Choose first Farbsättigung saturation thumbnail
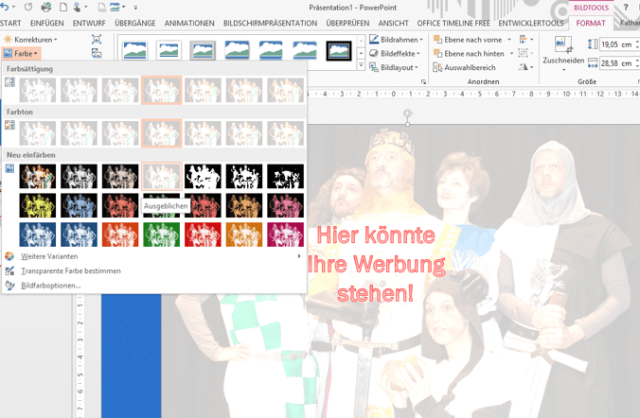This screenshot has height=418, width=640. (x=38, y=90)
